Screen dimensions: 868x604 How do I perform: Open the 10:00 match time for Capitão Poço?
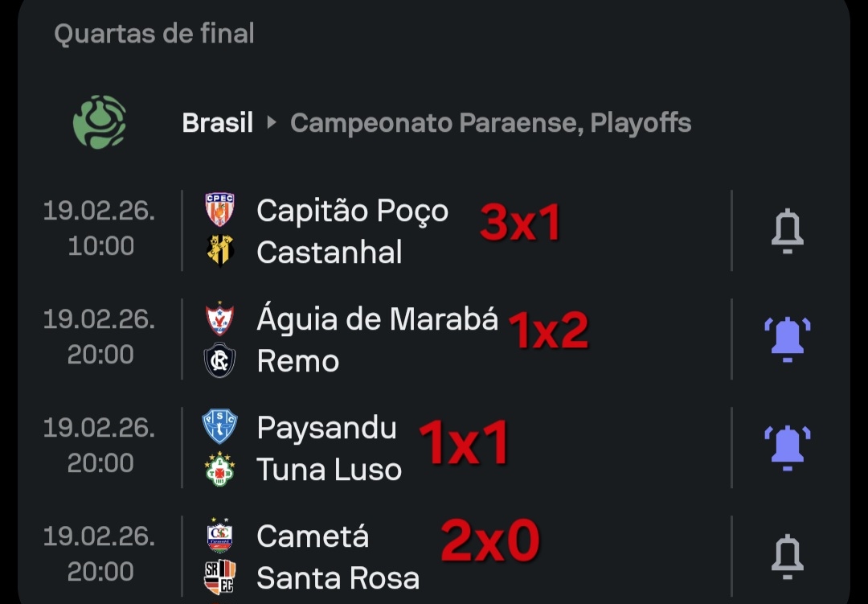[100, 246]
